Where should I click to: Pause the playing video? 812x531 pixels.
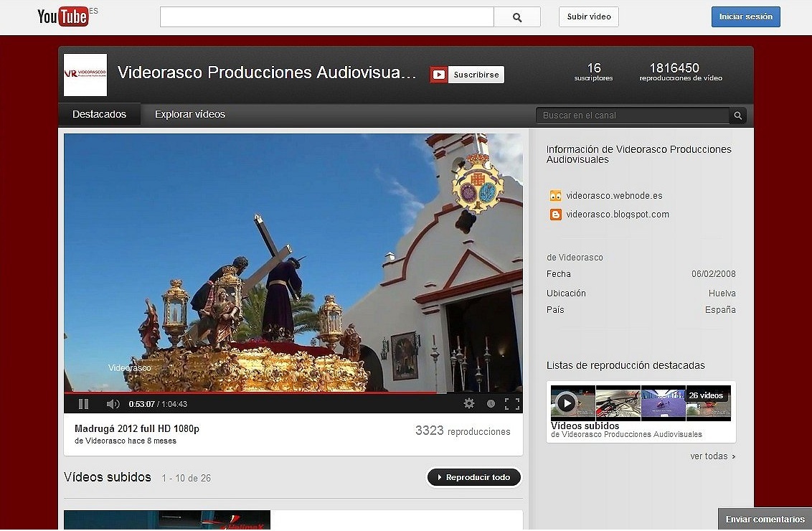(83, 404)
